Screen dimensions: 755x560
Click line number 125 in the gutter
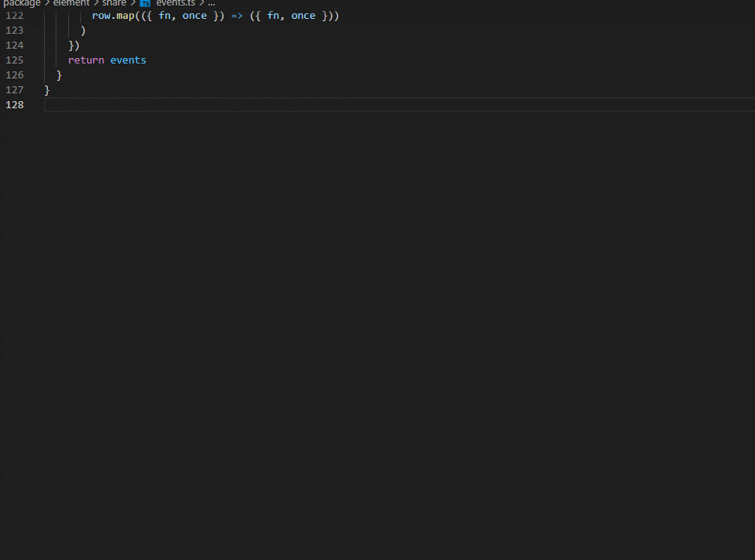(14, 60)
